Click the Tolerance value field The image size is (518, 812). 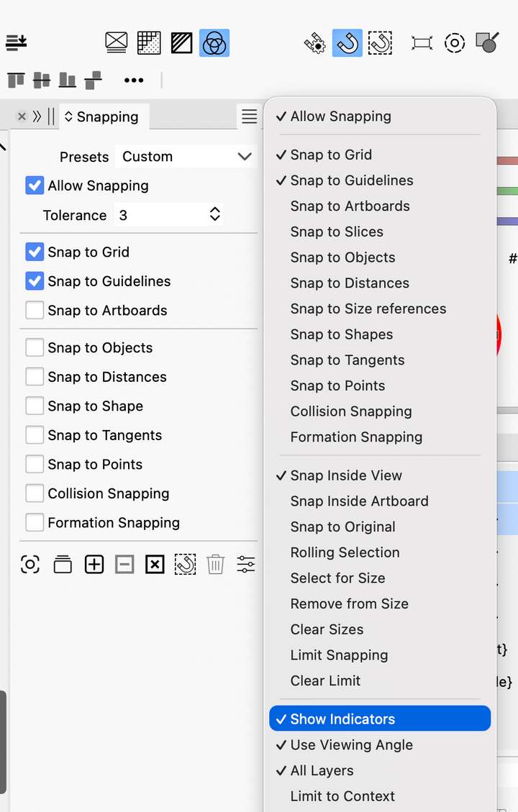pos(160,215)
